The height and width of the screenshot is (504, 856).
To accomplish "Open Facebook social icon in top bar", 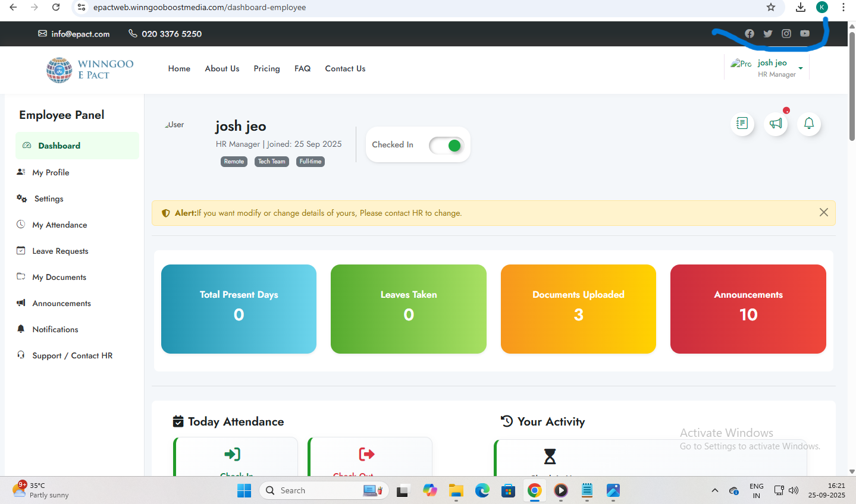I will [x=750, y=34].
